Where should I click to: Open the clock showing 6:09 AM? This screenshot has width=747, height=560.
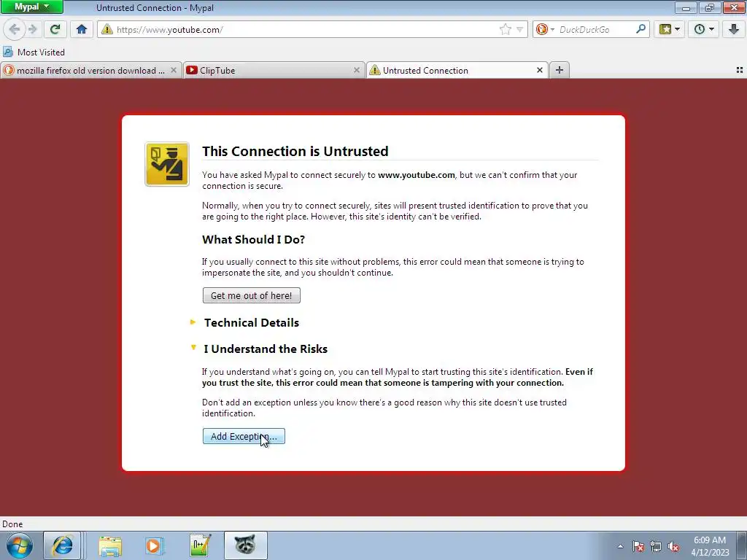(x=710, y=545)
